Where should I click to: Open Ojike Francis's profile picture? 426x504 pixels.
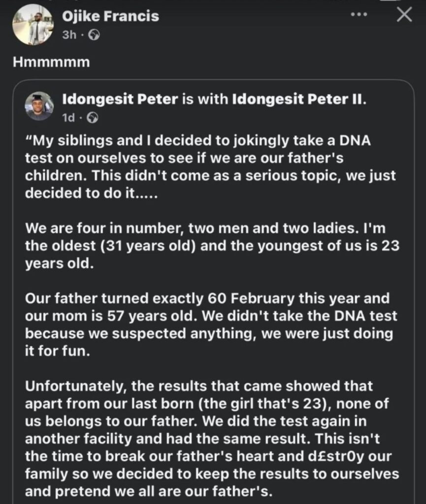(x=33, y=25)
